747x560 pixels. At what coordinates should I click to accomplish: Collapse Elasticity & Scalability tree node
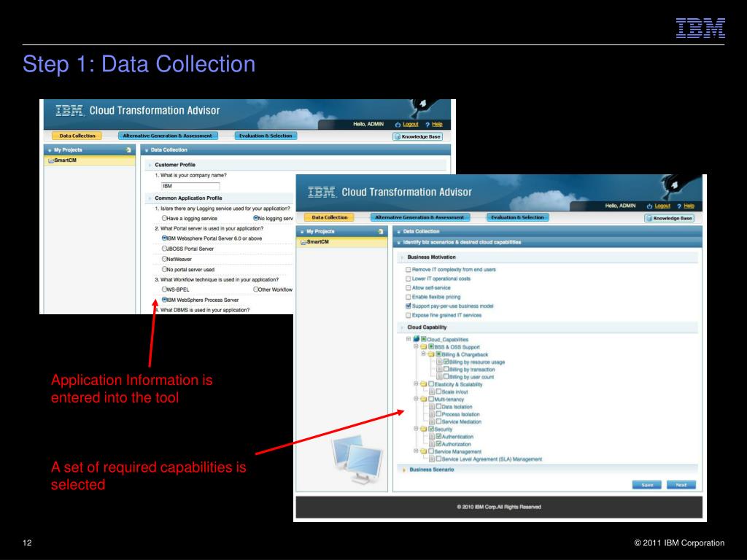(x=416, y=384)
